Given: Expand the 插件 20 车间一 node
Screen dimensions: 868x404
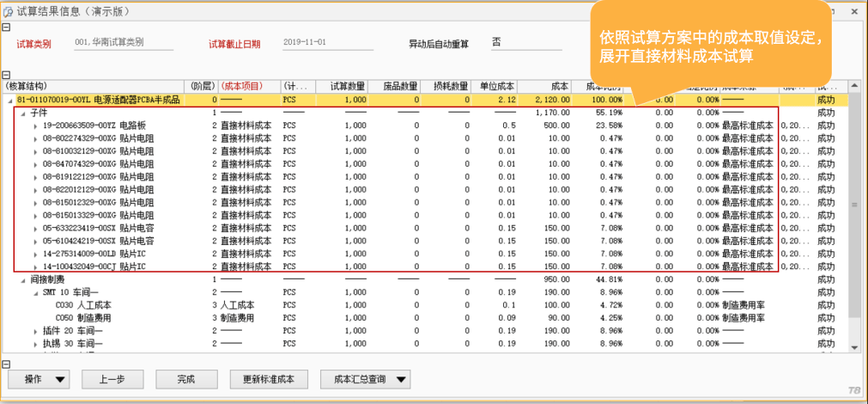Looking at the screenshot, I should (x=35, y=331).
